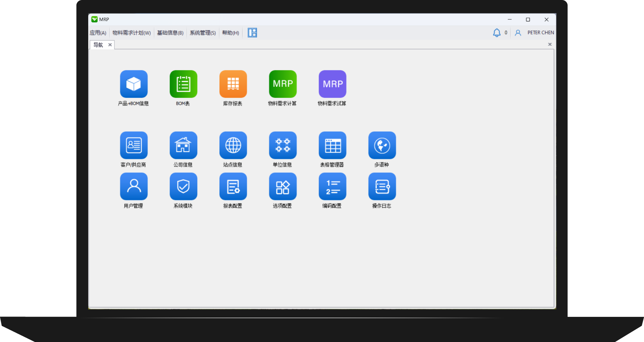Open the 选项配置 options configuration
This screenshot has width=644, height=342.
pyautogui.click(x=282, y=186)
